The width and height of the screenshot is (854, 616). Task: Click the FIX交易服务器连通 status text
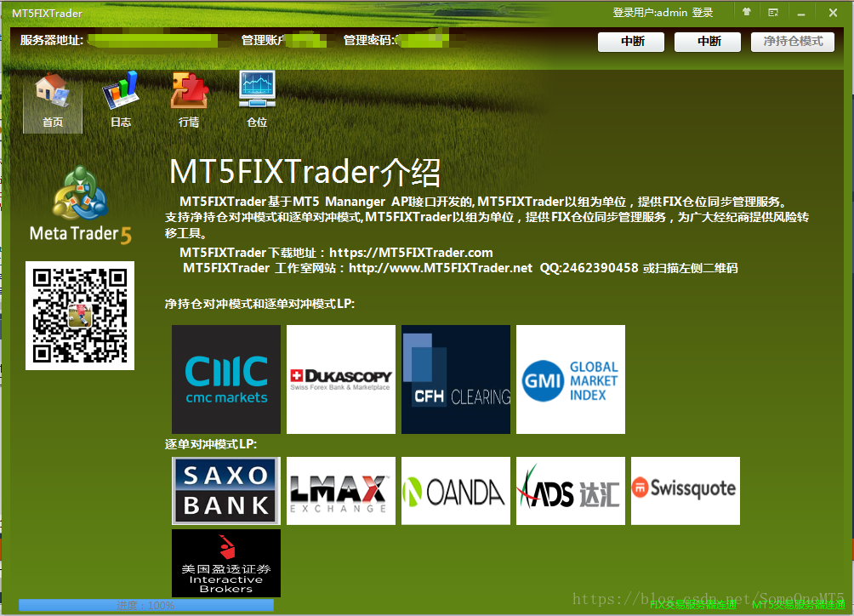[x=693, y=605]
